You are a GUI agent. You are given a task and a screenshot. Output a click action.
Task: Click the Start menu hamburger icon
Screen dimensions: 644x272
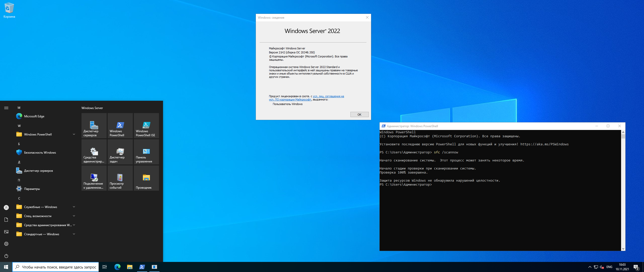pos(6,108)
